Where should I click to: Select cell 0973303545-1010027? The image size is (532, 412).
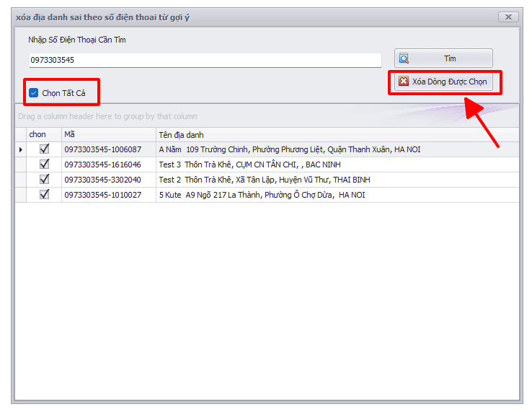[x=109, y=195]
